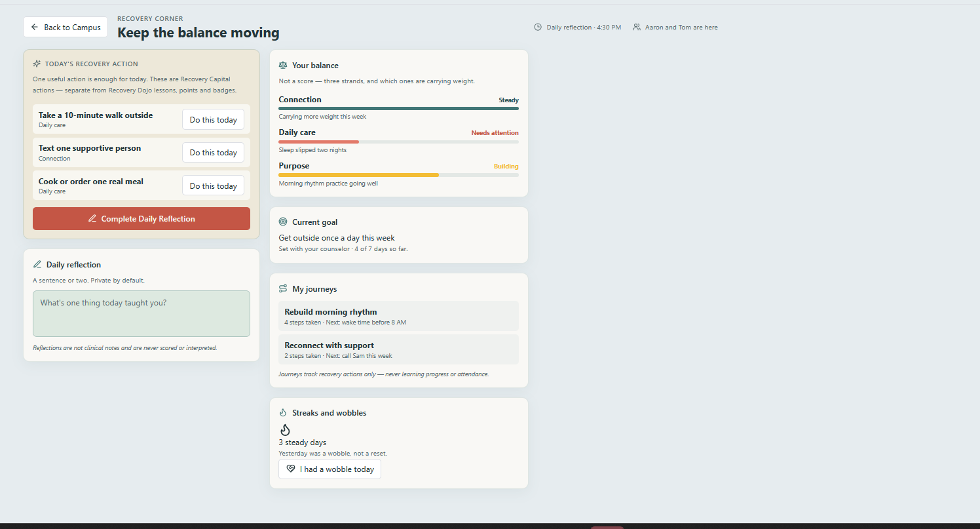Screen dimensions: 980x529
Task: Click the Sleep slipped two nights note
Action: tap(312, 150)
